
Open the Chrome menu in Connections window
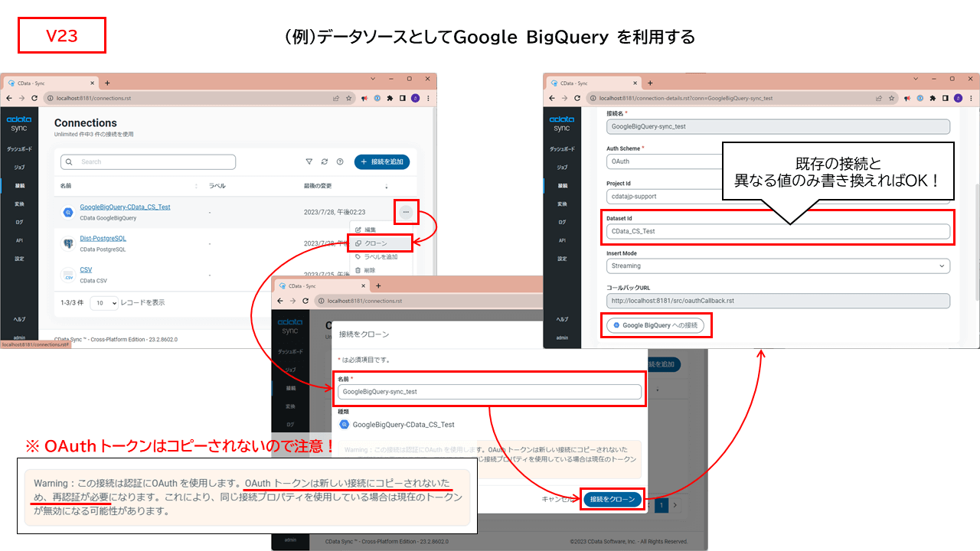(x=427, y=98)
